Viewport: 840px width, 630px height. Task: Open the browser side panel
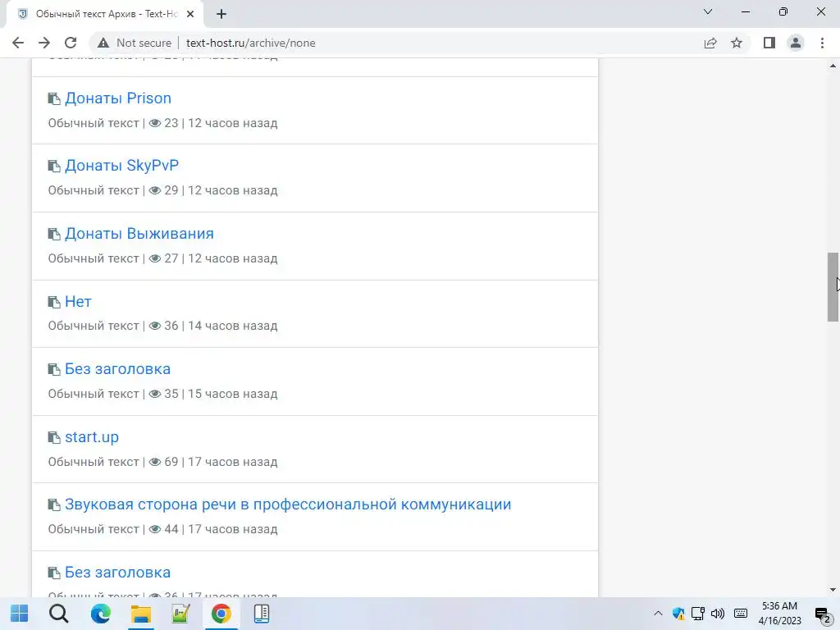coord(769,43)
